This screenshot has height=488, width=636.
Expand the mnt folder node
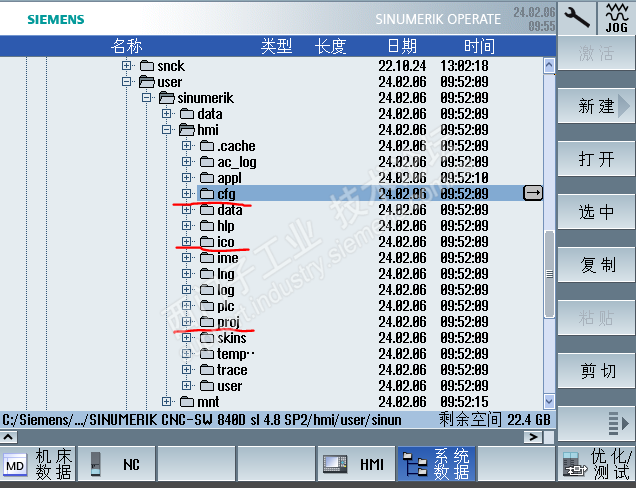(x=166, y=402)
